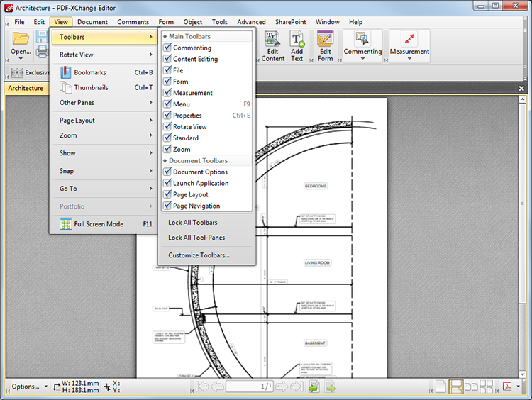
Task: Toggle the Measurement toolbar checkbox
Action: point(167,93)
